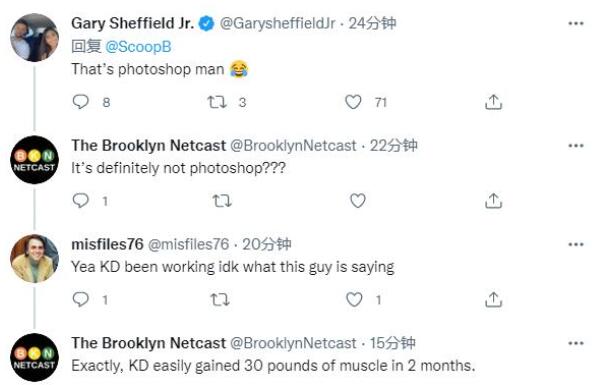This screenshot has height=385, width=595.
Task: Share misfiles76's tweet
Action: (x=493, y=299)
